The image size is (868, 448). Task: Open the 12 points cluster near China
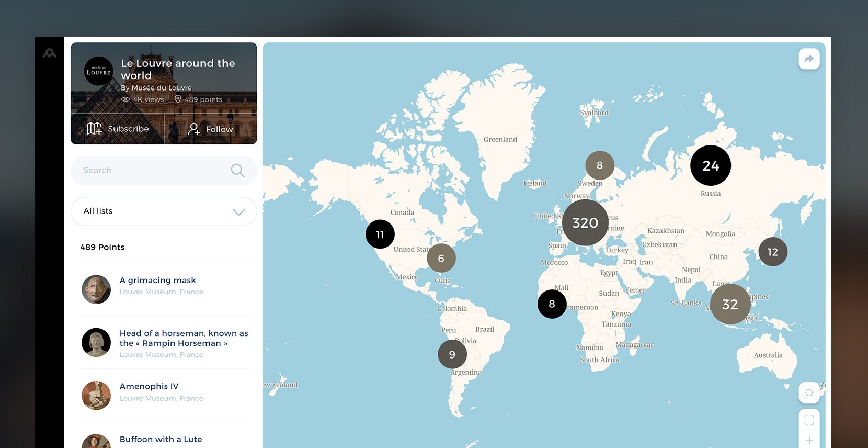click(773, 252)
